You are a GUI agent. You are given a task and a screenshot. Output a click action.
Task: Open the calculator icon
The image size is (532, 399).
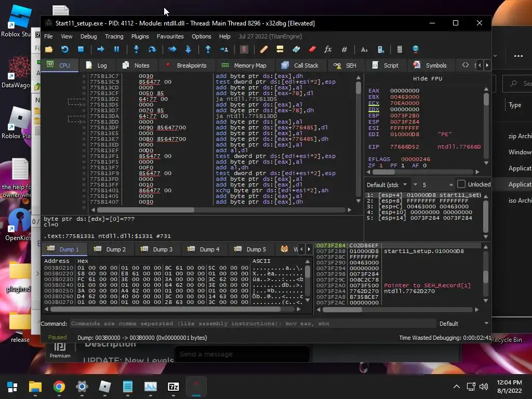pos(400,49)
